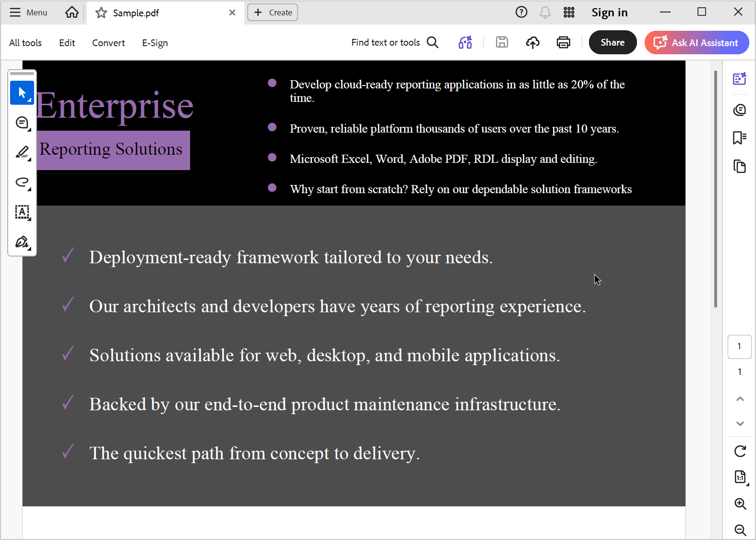The width and height of the screenshot is (756, 540).
Task: Select the Add text box tool
Action: pos(22,212)
